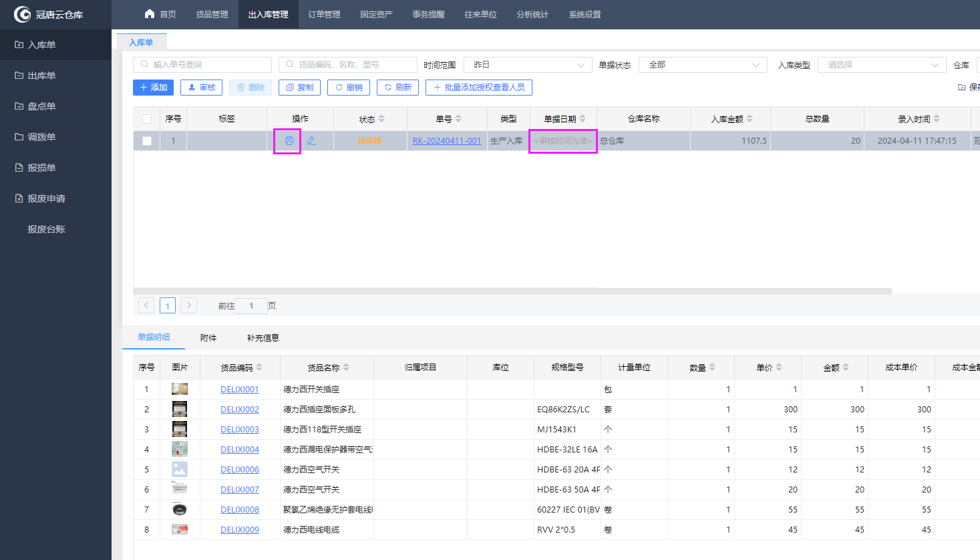Click the 出库单 sidebar icon
This screenshot has height=560, width=980.
[x=19, y=76]
